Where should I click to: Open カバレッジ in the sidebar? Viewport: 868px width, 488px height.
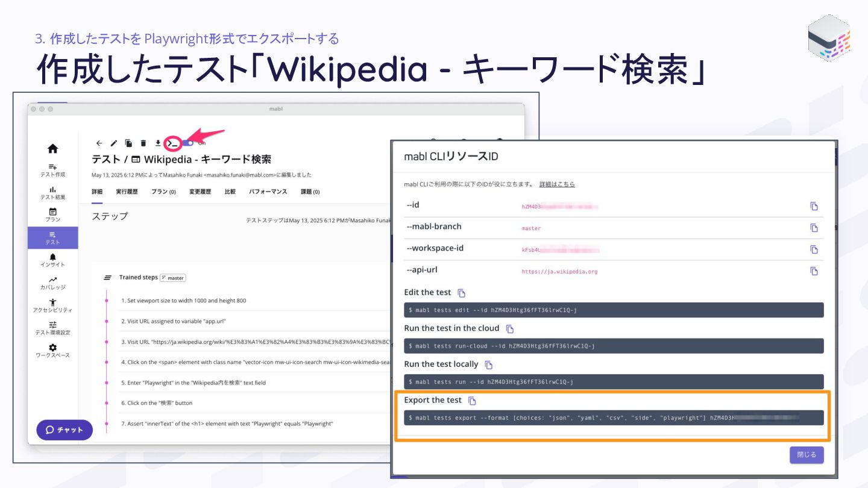tap(53, 283)
